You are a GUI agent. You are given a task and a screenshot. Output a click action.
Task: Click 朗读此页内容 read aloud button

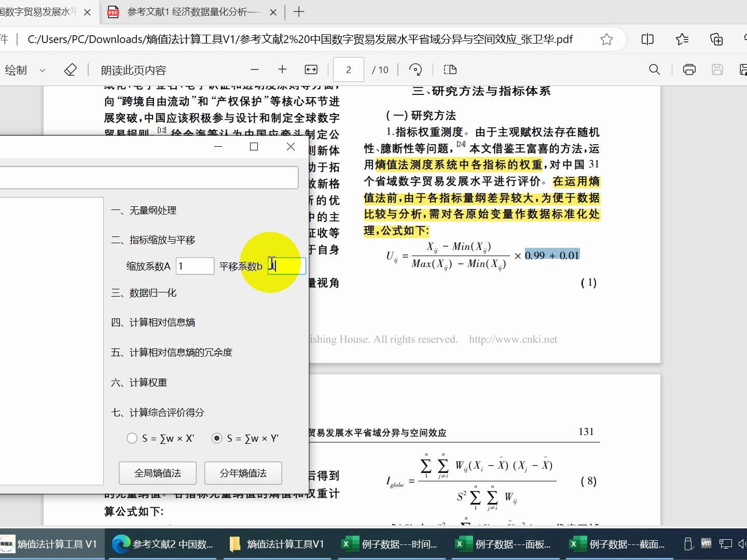133,70
